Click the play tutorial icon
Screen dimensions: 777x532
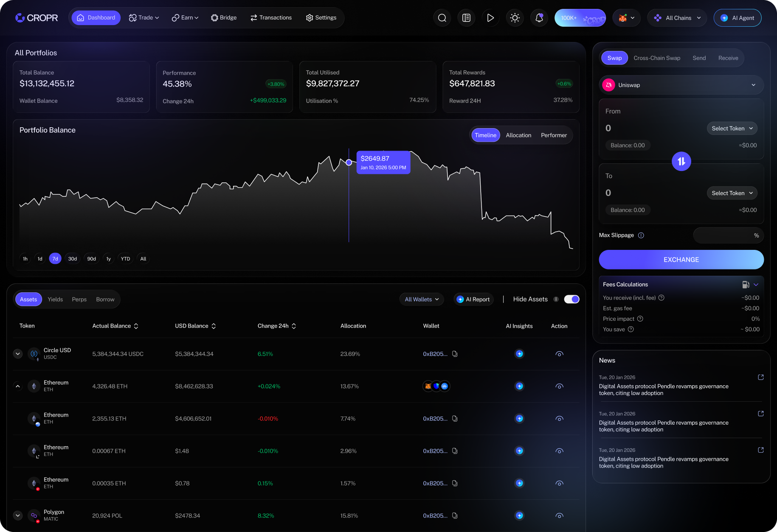coord(490,18)
